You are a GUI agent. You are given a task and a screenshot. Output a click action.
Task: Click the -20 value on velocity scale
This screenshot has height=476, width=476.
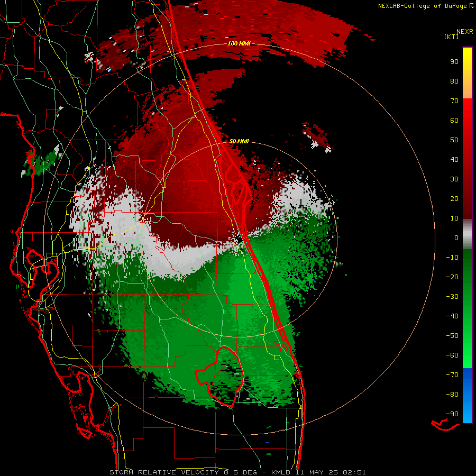(x=452, y=277)
